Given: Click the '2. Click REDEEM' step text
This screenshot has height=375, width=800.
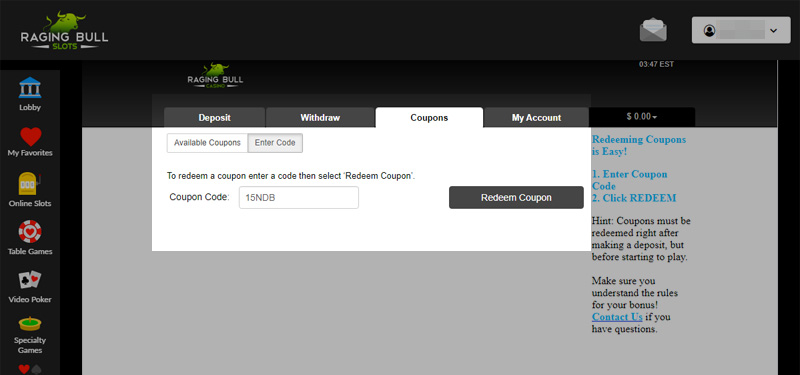Looking at the screenshot, I should pos(634,198).
